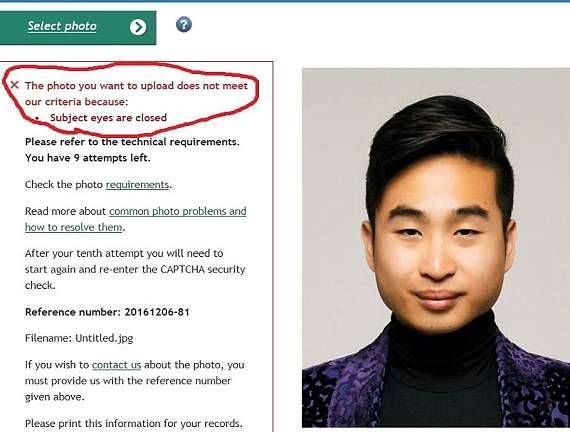Screen dimensions: 570x432
Task: Click the Filename Untitled.jpg text
Action: 79,338
